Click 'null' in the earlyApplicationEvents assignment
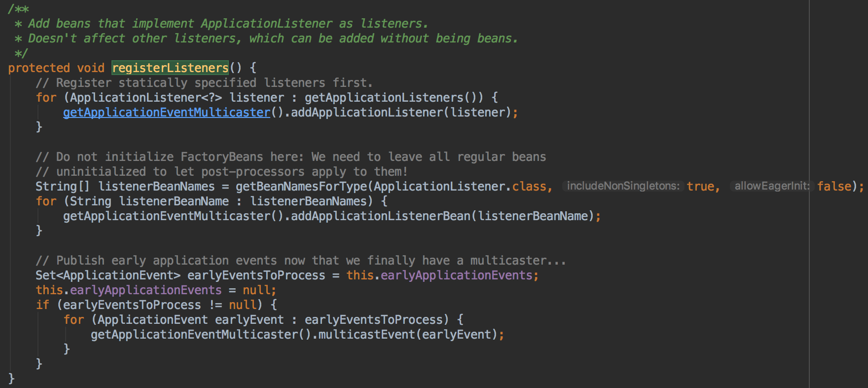Screen dimensions: 868x388 [256, 290]
